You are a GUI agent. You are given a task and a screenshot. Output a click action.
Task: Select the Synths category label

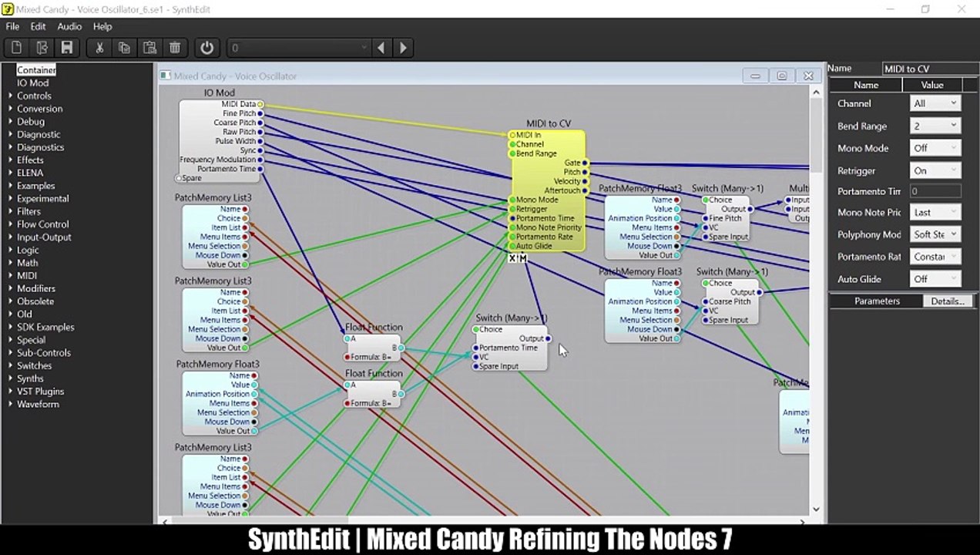(31, 378)
